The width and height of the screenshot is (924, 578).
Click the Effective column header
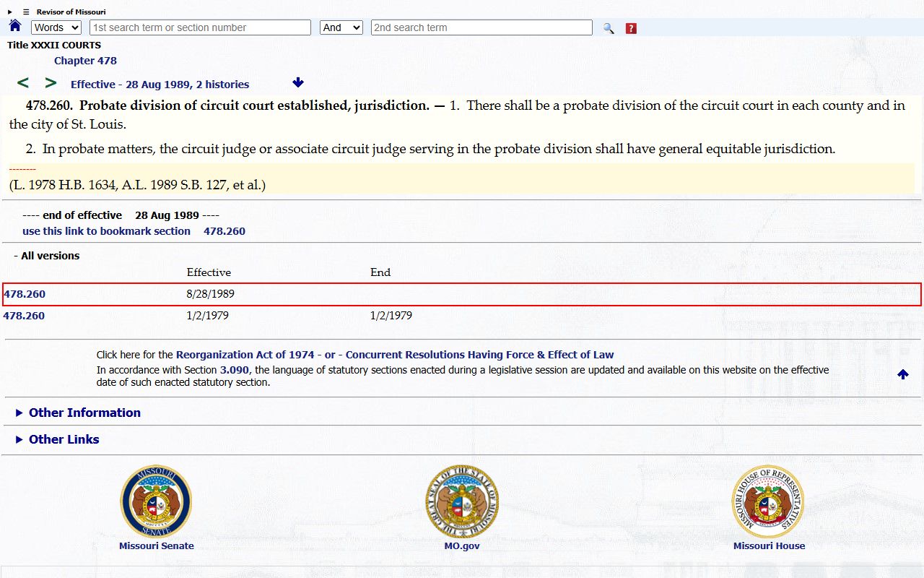(209, 272)
